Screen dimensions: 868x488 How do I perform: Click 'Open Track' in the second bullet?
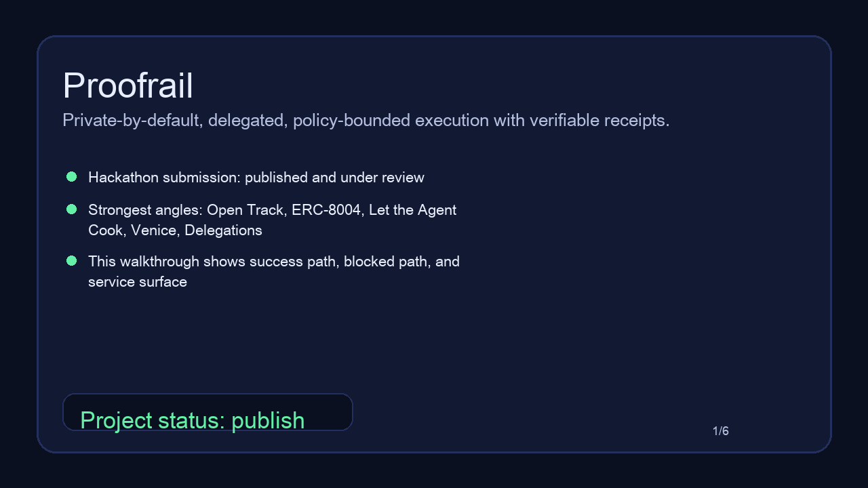pyautogui.click(x=247, y=210)
